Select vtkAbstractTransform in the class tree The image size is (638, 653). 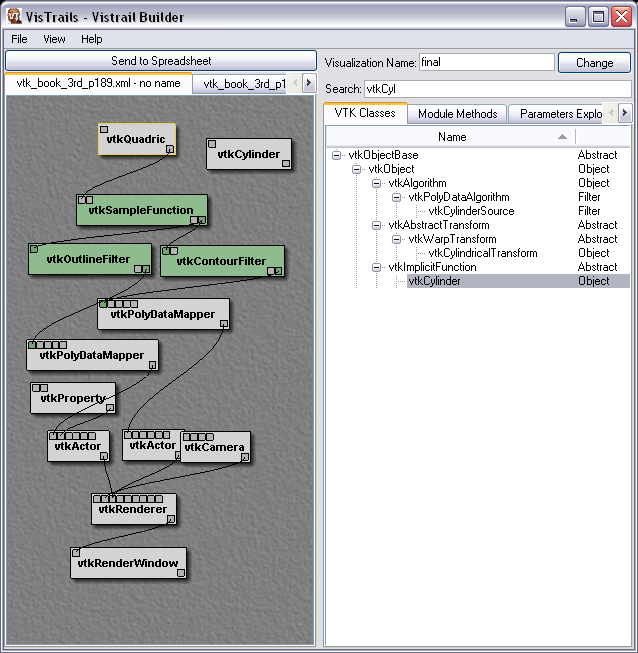439,225
